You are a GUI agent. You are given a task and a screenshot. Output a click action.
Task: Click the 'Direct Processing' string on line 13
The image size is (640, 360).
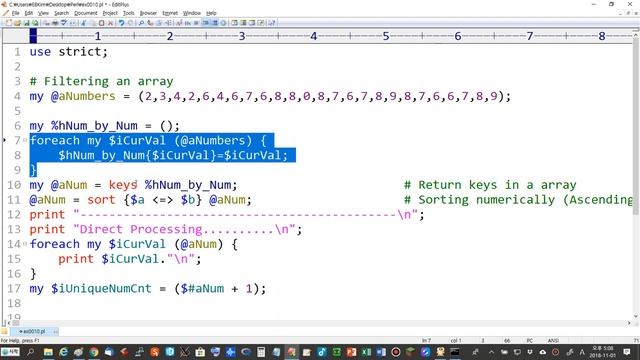pos(141,229)
